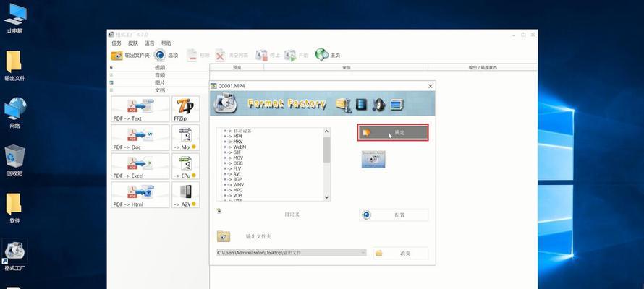Open the 网络 desktop icon

point(14,113)
